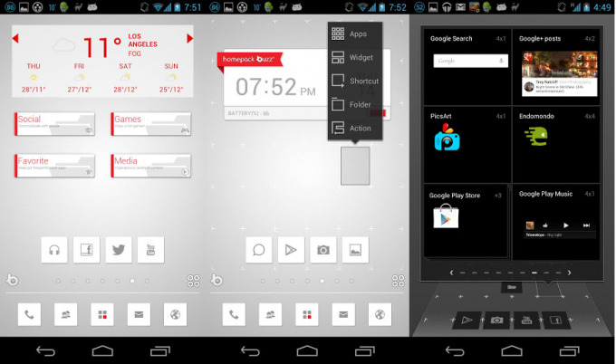Tap the Twitter bird icon
This screenshot has width=616, height=364.
coord(119,250)
